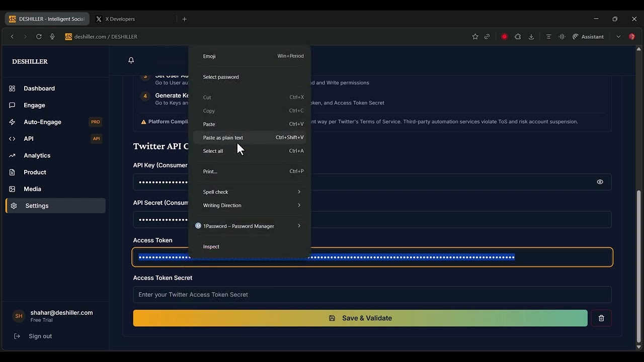
Task: Go back with browser arrow
Action: click(x=12, y=37)
